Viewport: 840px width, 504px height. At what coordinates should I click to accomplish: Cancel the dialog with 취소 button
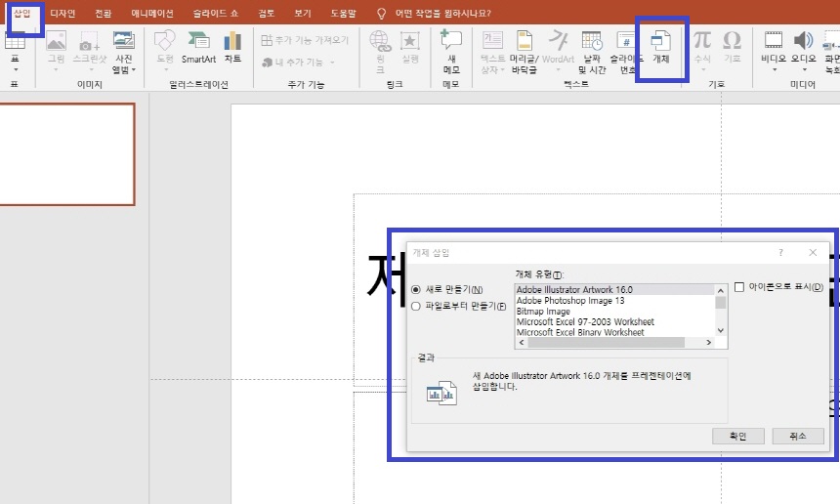(798, 436)
